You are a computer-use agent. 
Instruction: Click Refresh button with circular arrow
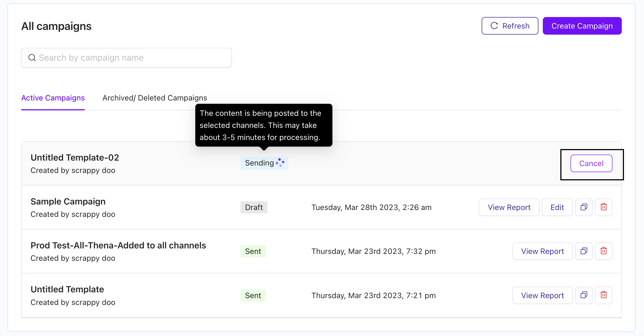pos(510,26)
